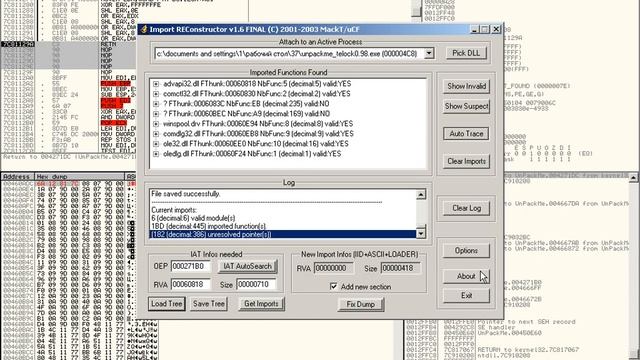Image resolution: width=640 pixels, height=360 pixels.
Task: Click the Fix Dump button
Action: click(x=360, y=304)
